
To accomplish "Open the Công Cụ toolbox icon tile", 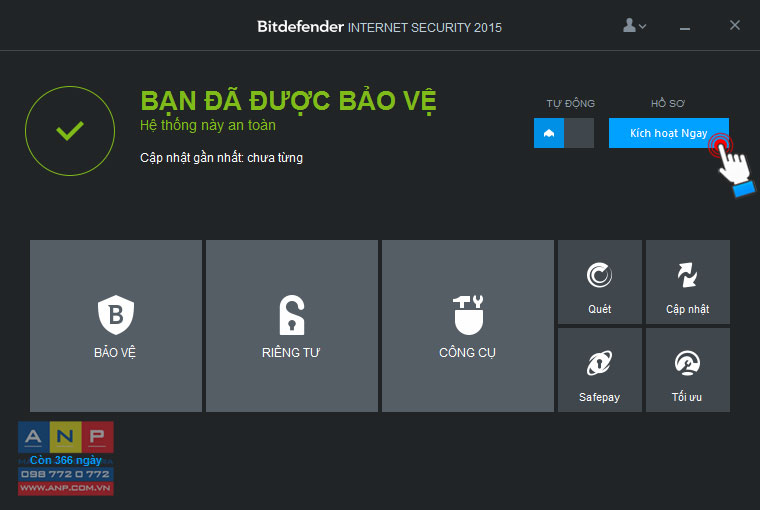I will [x=468, y=315].
